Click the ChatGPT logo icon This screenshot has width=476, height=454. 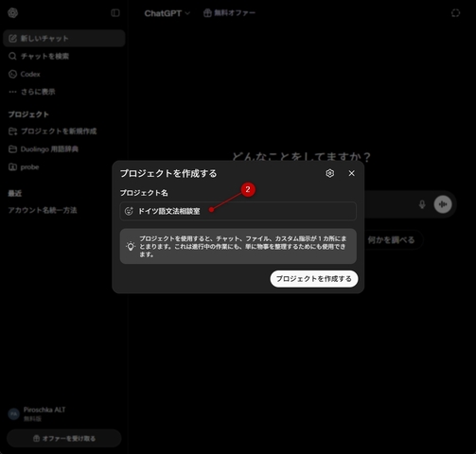tap(13, 13)
